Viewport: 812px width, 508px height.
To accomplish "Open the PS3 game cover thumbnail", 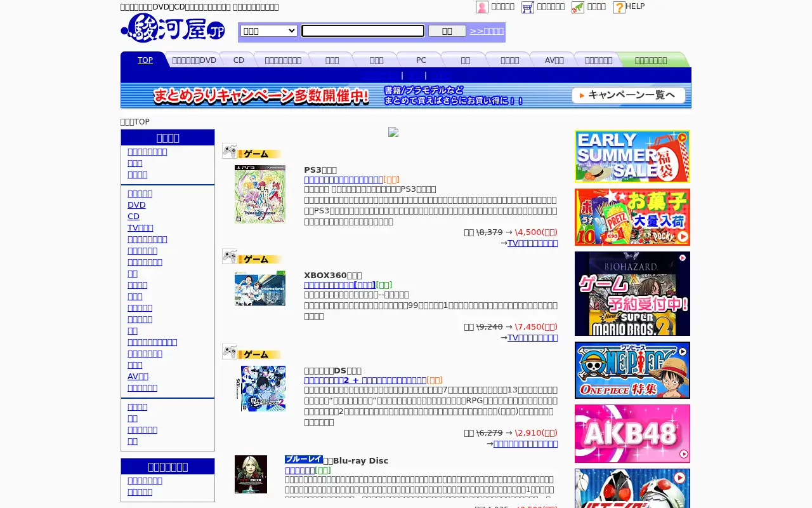I will 260,194.
